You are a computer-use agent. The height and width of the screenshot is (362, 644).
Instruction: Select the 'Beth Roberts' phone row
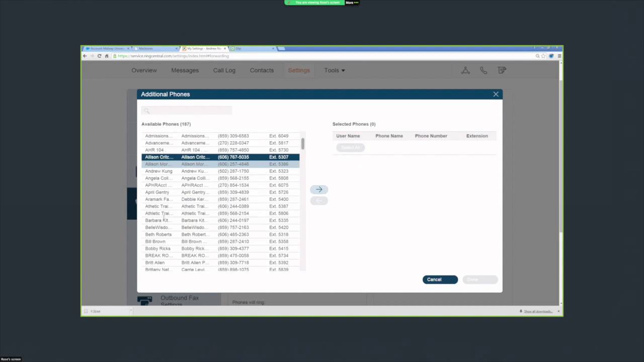[x=220, y=234]
